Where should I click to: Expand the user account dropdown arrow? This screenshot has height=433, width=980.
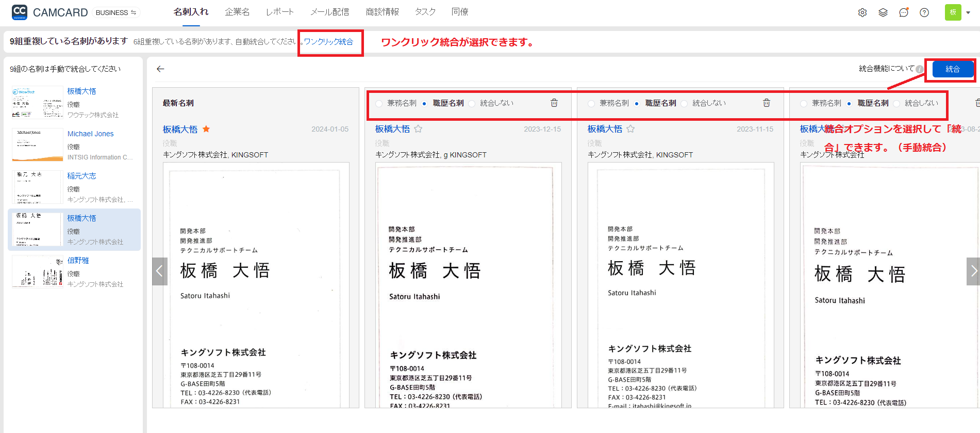(x=968, y=12)
